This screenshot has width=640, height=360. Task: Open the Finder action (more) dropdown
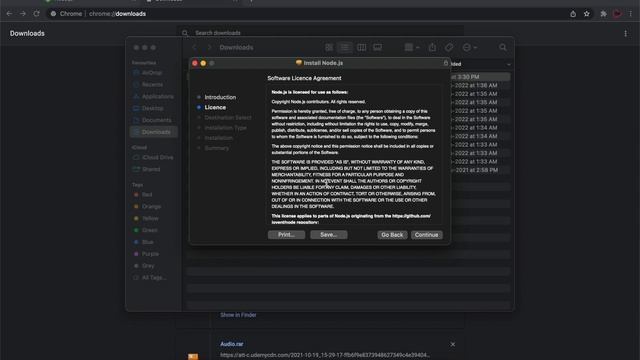coord(469,47)
